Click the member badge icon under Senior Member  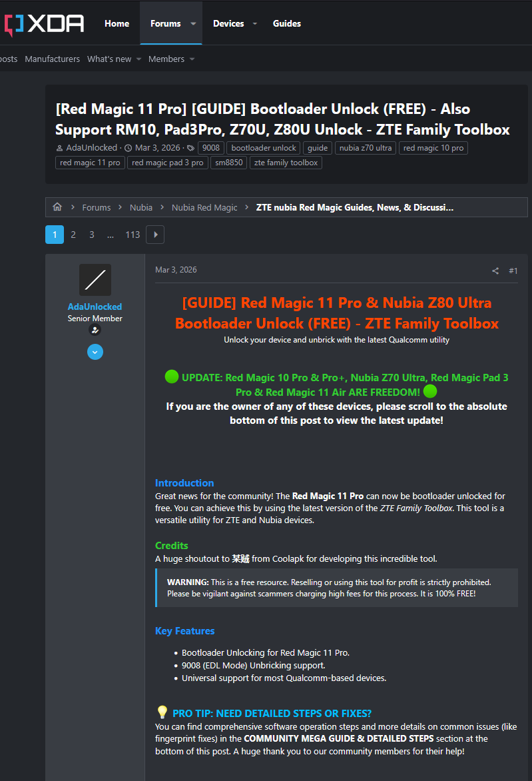coord(95,330)
